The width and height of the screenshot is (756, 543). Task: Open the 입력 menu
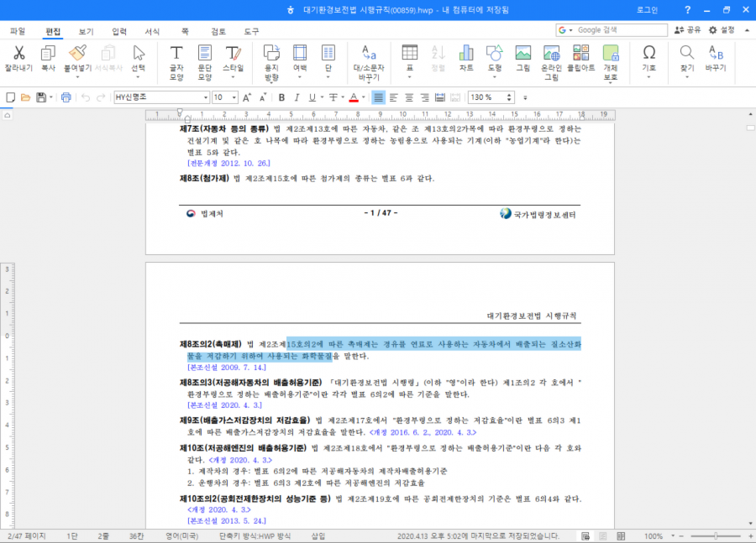click(119, 31)
